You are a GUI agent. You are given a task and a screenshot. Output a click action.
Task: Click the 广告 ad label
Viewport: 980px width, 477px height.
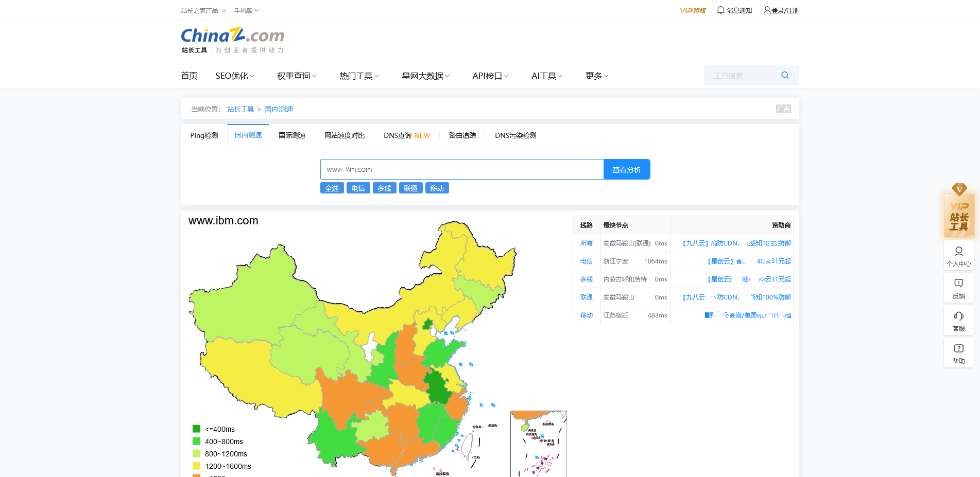coord(783,109)
